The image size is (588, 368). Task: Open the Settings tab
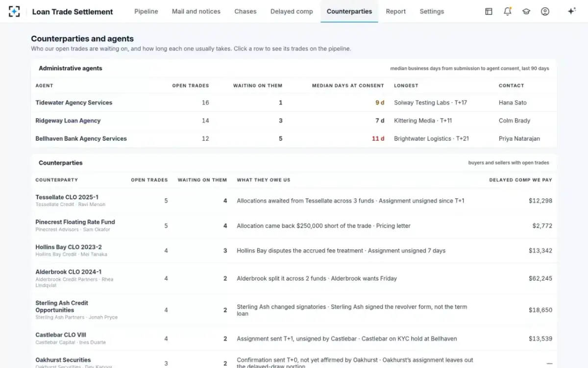point(432,11)
